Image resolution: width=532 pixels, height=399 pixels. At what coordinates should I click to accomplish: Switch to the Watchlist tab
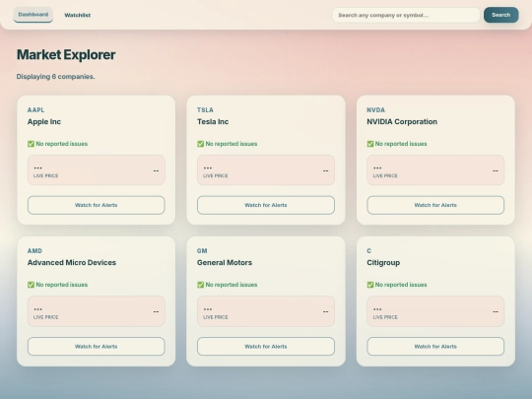(78, 15)
